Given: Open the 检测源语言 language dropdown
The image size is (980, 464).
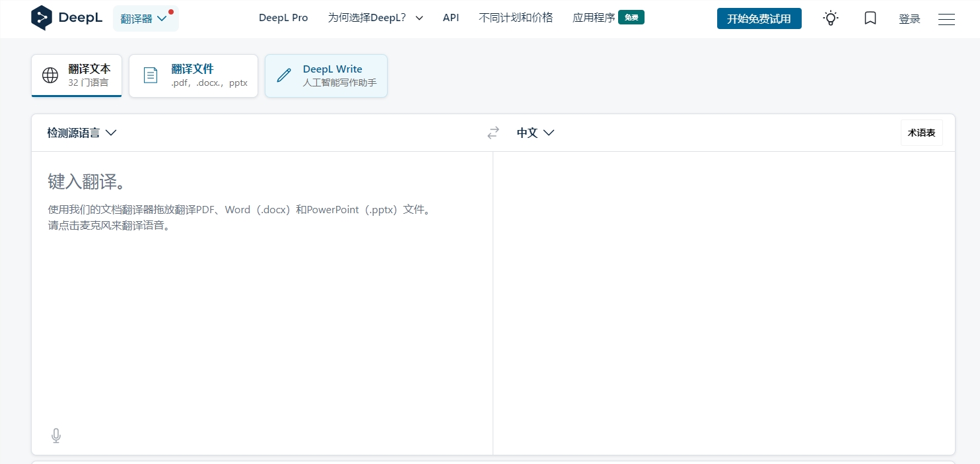Looking at the screenshot, I should [x=82, y=133].
